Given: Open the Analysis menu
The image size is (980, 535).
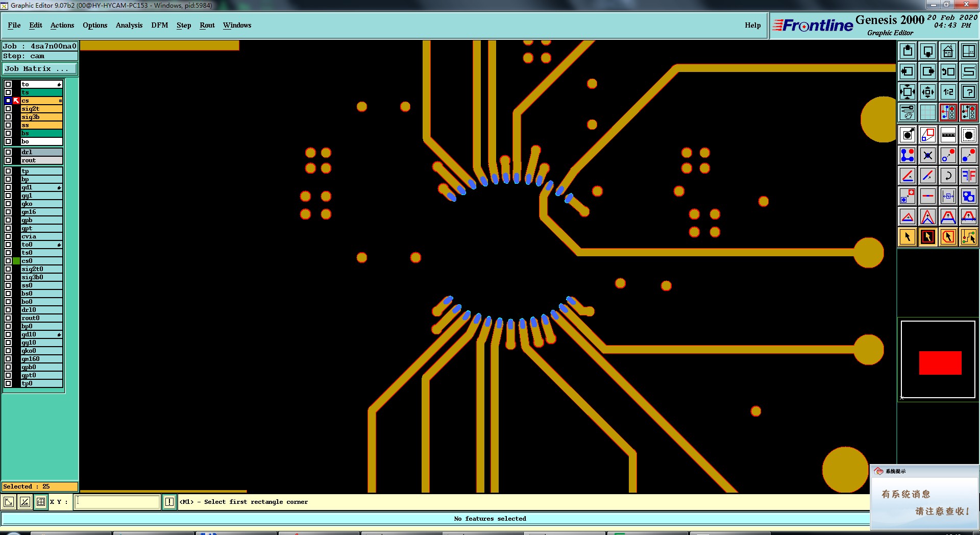Looking at the screenshot, I should [129, 25].
